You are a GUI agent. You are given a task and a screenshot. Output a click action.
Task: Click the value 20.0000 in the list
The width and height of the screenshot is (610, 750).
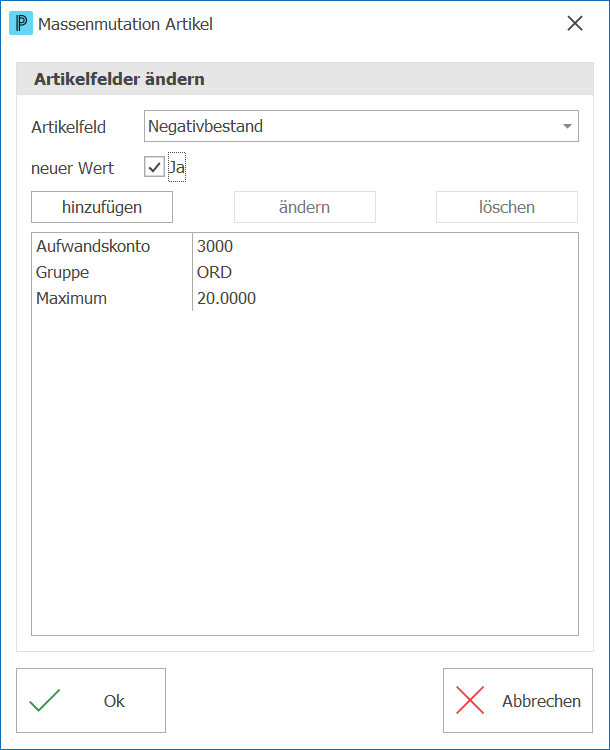(226, 298)
